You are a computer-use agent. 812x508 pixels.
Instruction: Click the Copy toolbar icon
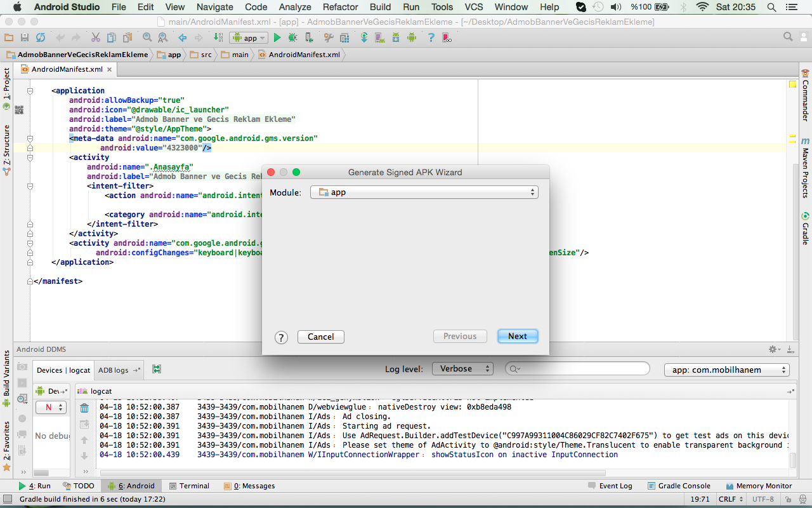(x=112, y=38)
